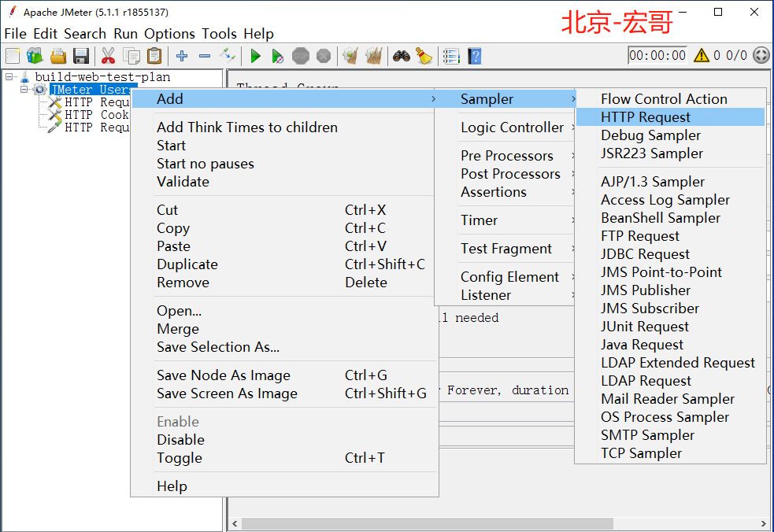Image resolution: width=774 pixels, height=532 pixels.
Task: Click the Reset Search brush icon
Action: (424, 56)
